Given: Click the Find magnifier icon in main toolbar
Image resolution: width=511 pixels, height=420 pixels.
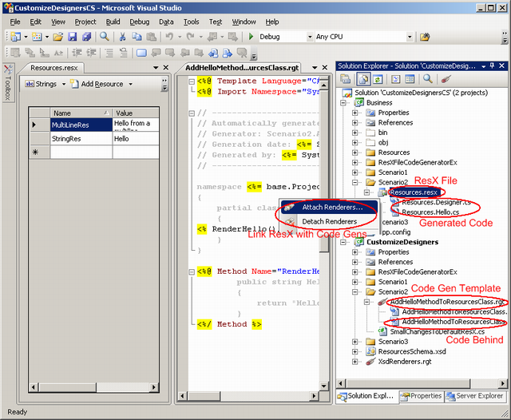Looking at the screenshot, I should click(x=105, y=37).
